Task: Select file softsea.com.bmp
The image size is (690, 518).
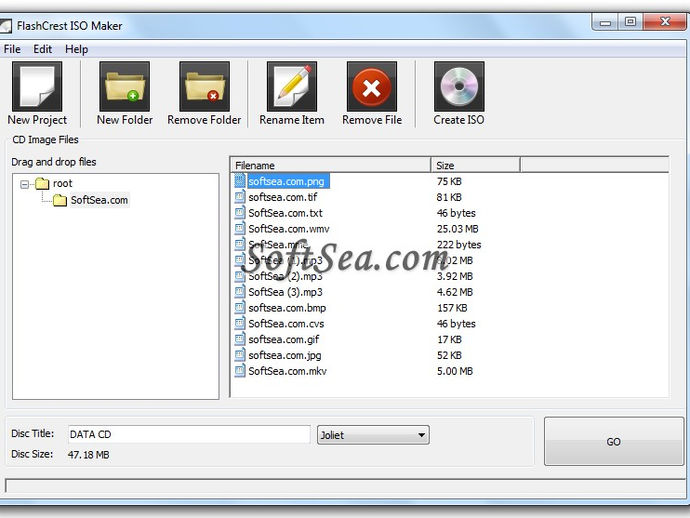Action: tap(287, 308)
